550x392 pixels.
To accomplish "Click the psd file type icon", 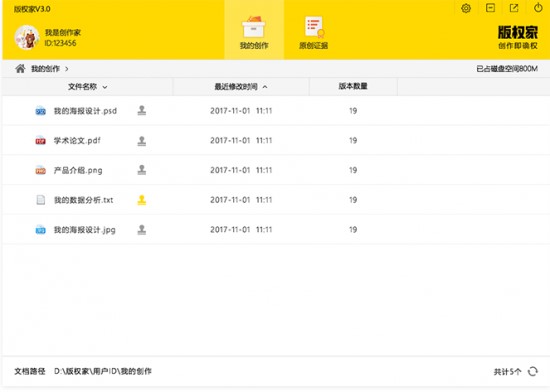I will click(41, 111).
